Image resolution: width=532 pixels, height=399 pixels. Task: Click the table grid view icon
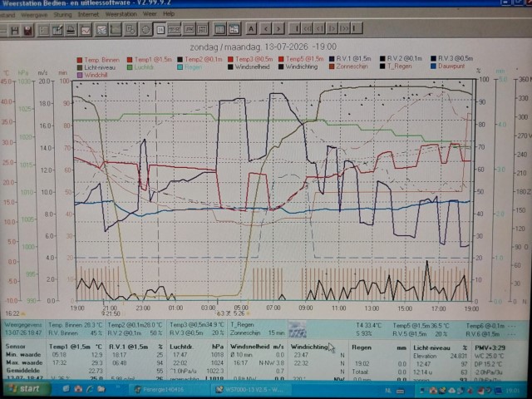pyautogui.click(x=234, y=29)
